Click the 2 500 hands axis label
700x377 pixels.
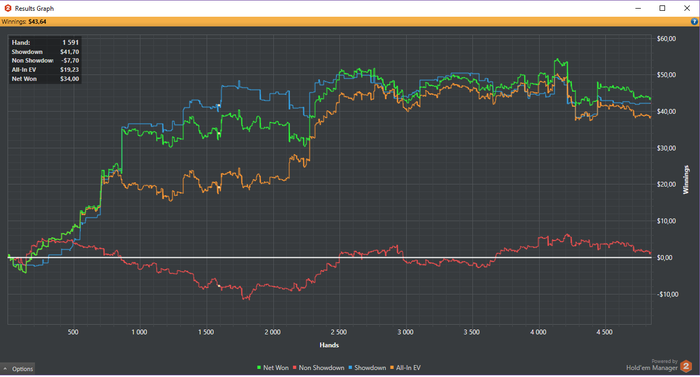[339, 332]
